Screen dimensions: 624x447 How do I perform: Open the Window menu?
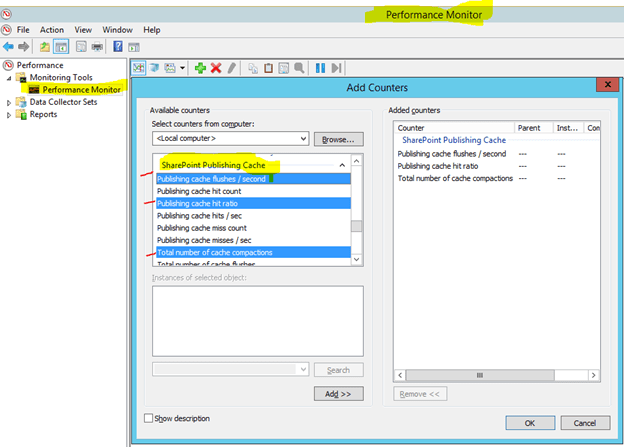click(117, 30)
